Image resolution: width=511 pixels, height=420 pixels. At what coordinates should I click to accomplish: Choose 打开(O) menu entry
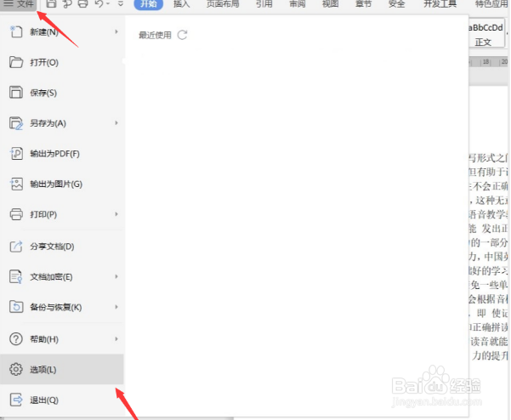click(62, 62)
